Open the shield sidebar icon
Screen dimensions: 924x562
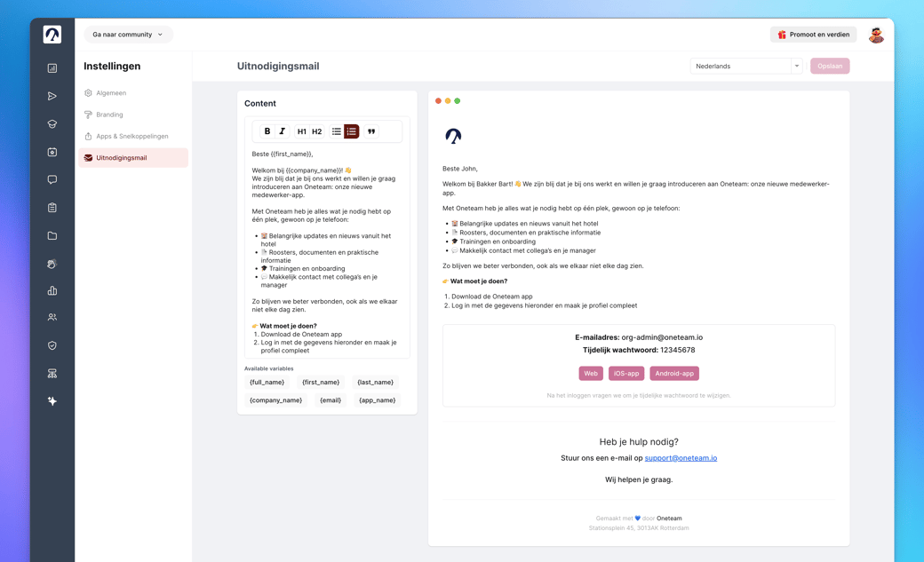(x=52, y=345)
